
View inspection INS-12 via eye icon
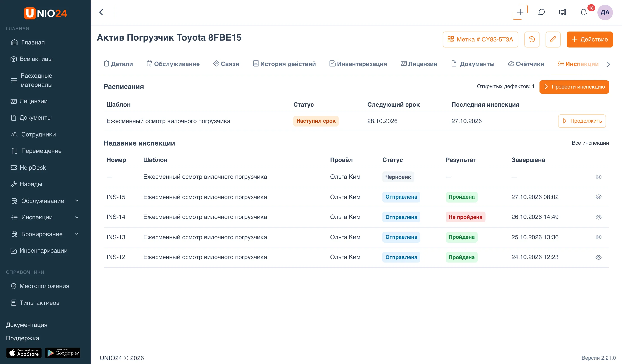598,257
